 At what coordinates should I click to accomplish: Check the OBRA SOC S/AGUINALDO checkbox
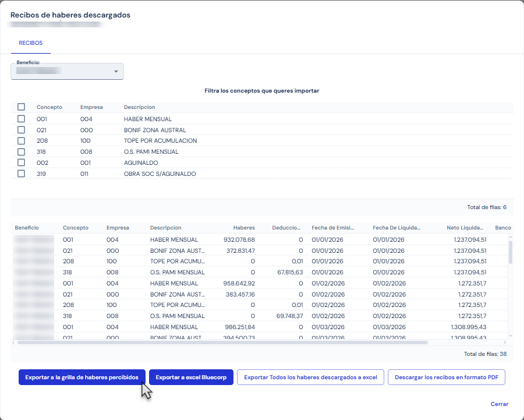pyautogui.click(x=21, y=174)
